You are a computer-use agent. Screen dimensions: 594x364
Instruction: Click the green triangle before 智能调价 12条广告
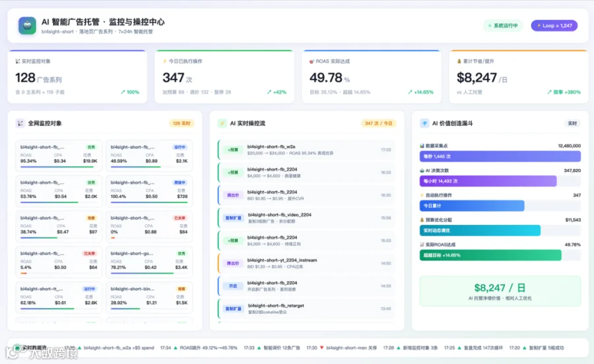coord(259,348)
